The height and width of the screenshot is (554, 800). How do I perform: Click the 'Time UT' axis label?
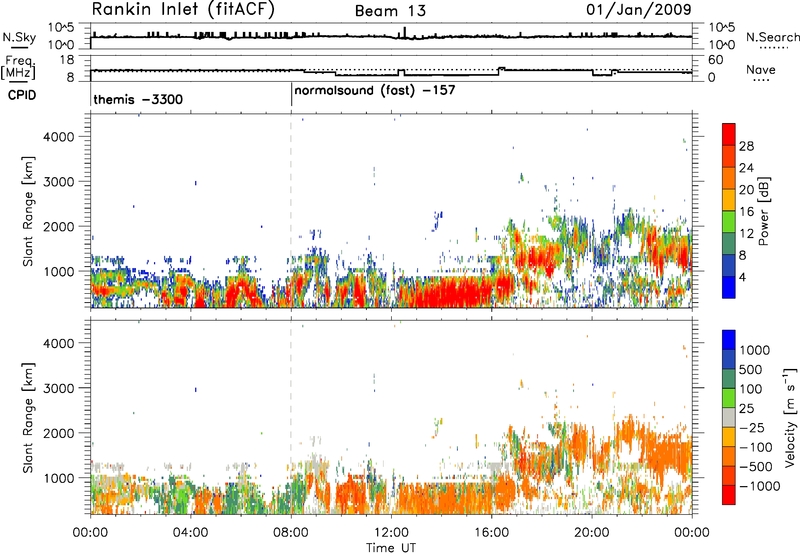tap(391, 548)
